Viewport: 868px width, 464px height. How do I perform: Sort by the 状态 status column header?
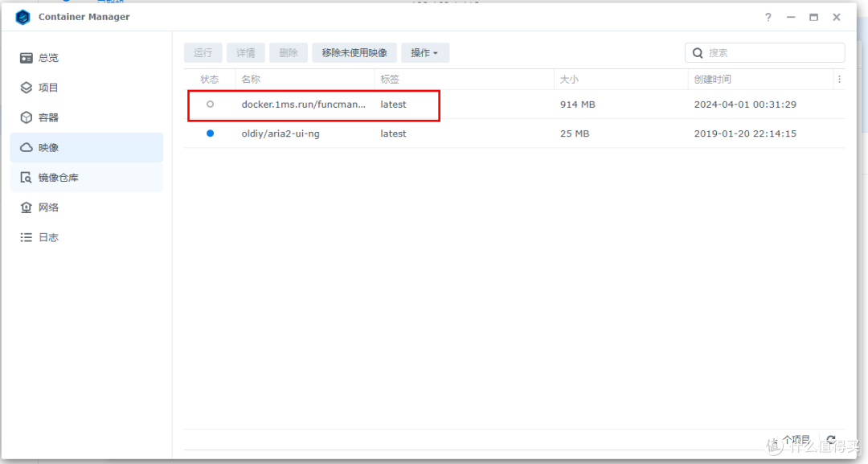click(210, 79)
